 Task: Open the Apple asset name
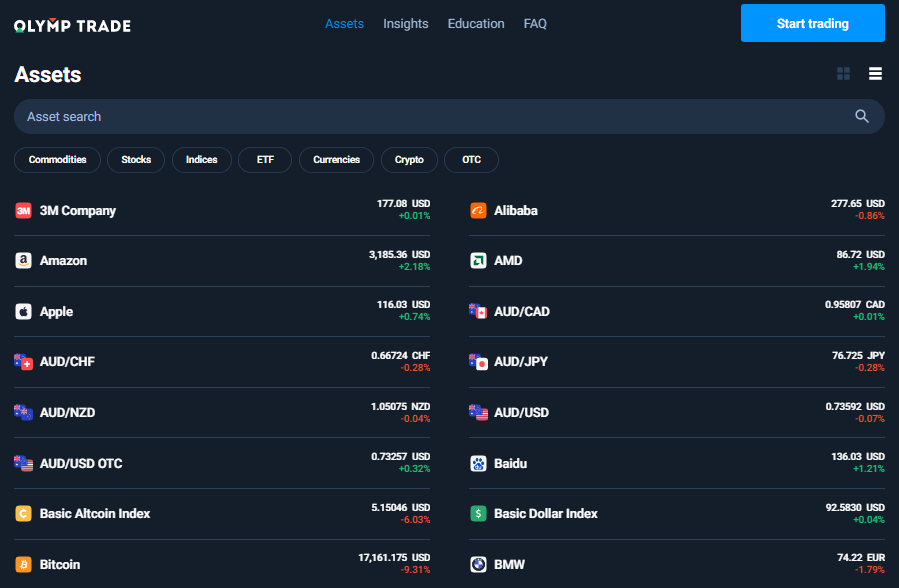[56, 312]
